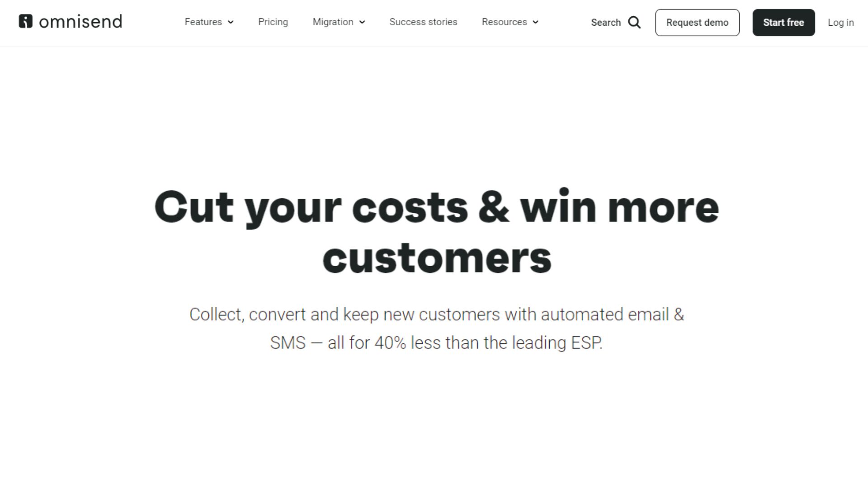Open the Features dropdown arrow
This screenshot has height=488, width=868.
[231, 23]
